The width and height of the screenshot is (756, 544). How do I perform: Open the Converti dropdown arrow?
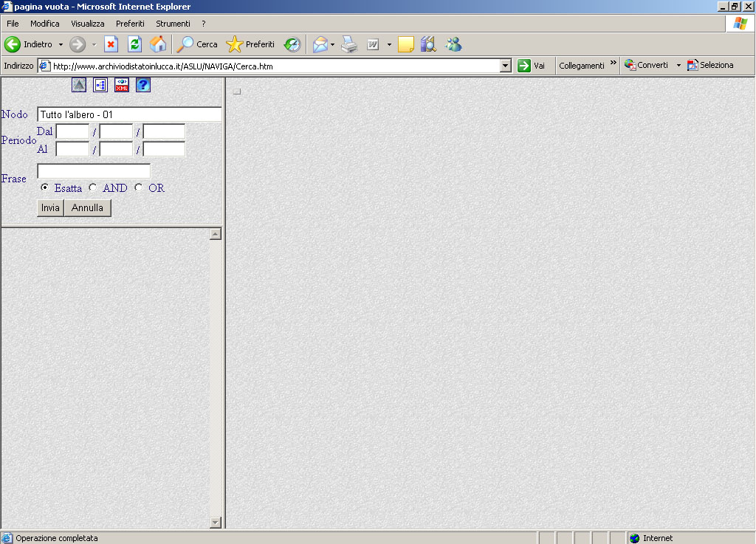pos(678,66)
